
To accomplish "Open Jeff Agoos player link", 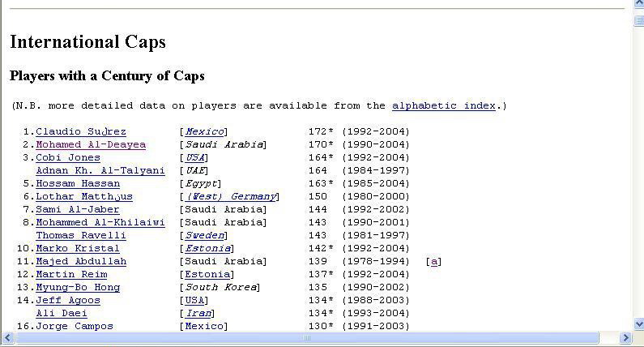I will (x=68, y=300).
